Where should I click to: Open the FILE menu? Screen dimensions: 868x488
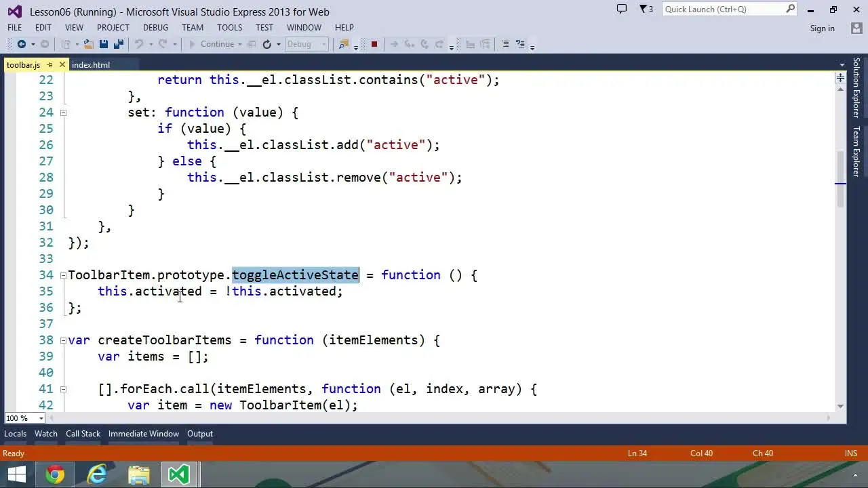coord(14,28)
